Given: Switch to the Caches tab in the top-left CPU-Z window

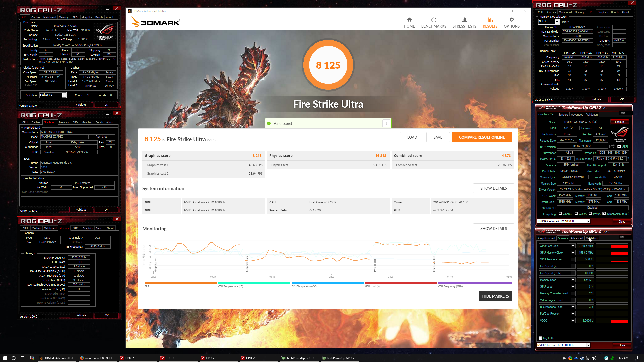Looking at the screenshot, I should pos(36,17).
